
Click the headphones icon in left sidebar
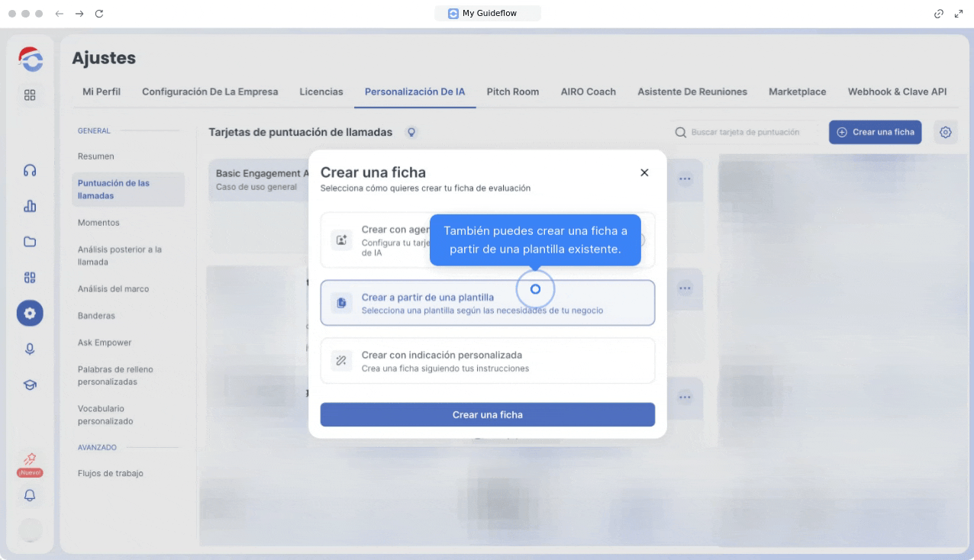coord(30,170)
